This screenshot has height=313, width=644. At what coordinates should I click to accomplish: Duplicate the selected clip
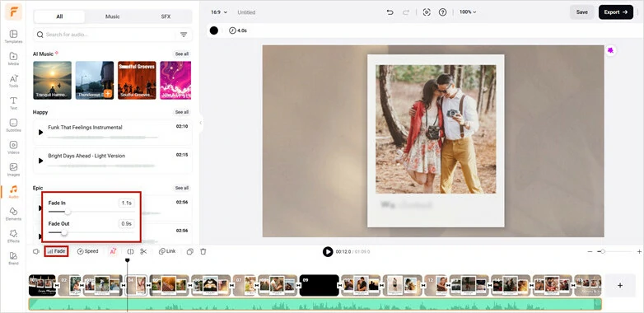189,251
